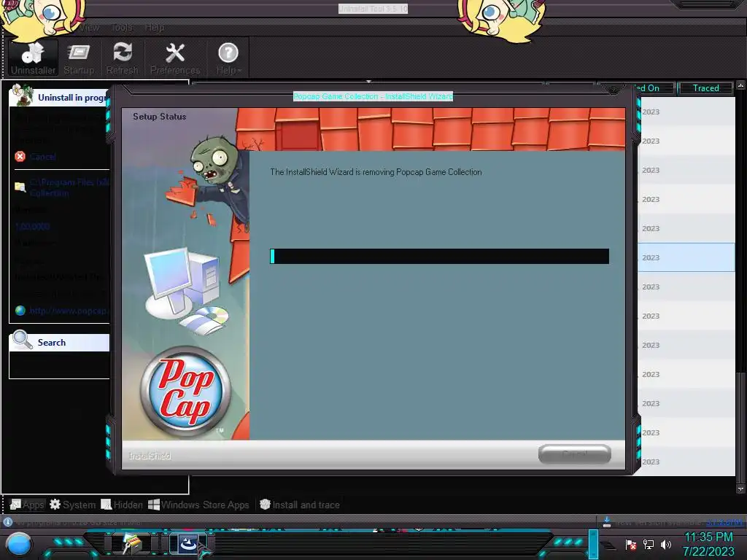The width and height of the screenshot is (747, 560).
Task: Open the new version link in status bar
Action: (724, 522)
